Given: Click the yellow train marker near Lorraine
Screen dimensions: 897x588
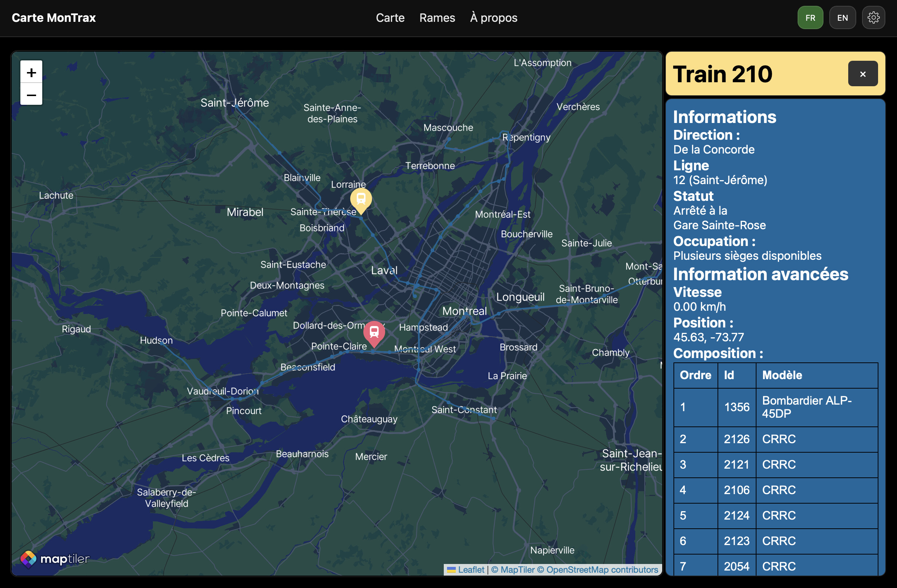Looking at the screenshot, I should point(361,199).
